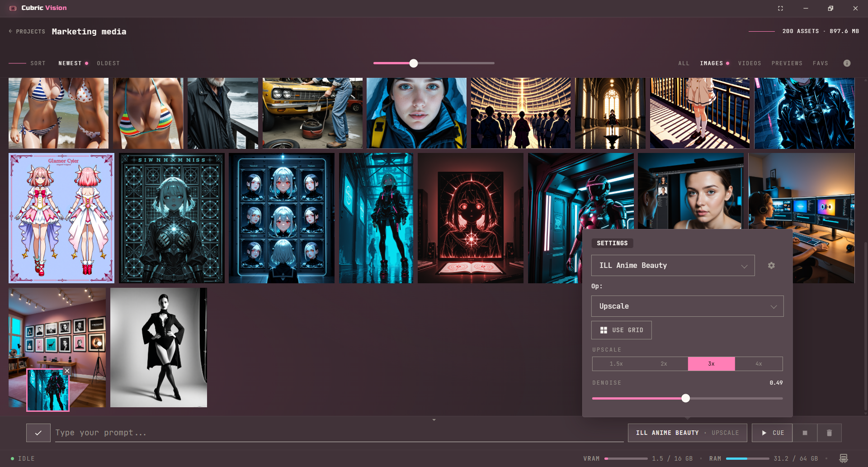Remove the attached image thumbnail with X
868x467 pixels.
click(x=67, y=371)
